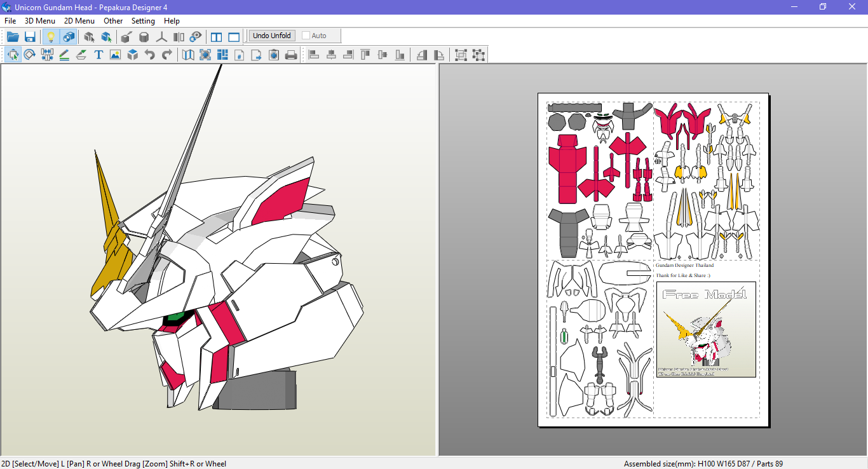Click the check corresponding face icon
868x469 pixels.
(x=205, y=55)
